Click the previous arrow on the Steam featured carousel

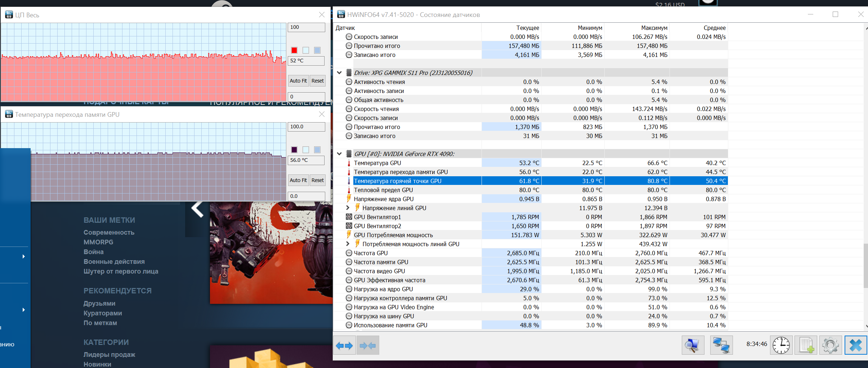197,209
